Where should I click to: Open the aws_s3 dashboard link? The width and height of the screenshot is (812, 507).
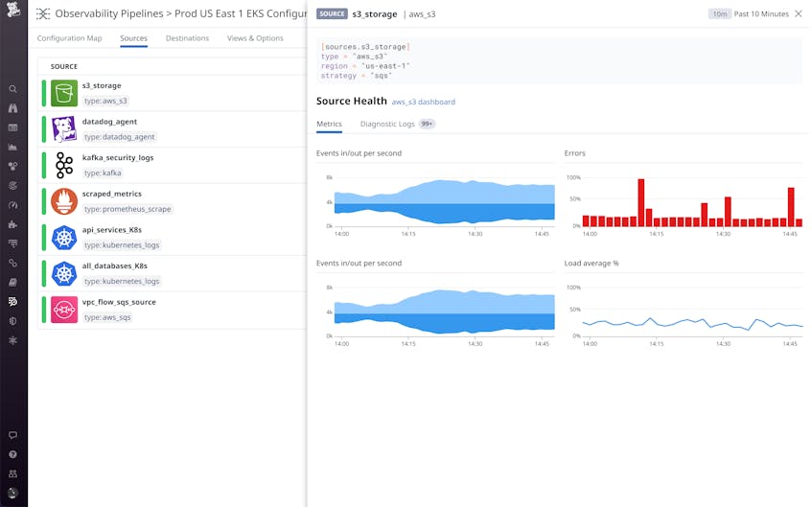pyautogui.click(x=424, y=102)
